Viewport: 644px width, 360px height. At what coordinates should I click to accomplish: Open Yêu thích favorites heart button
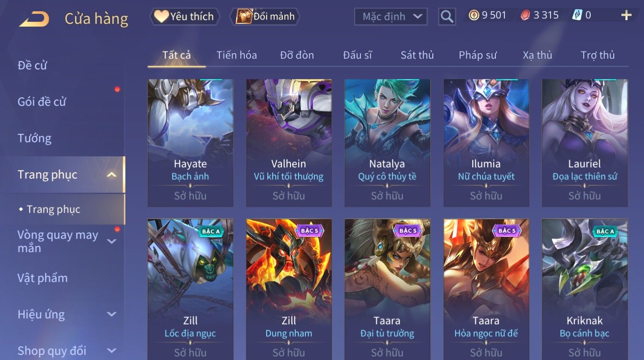[185, 17]
